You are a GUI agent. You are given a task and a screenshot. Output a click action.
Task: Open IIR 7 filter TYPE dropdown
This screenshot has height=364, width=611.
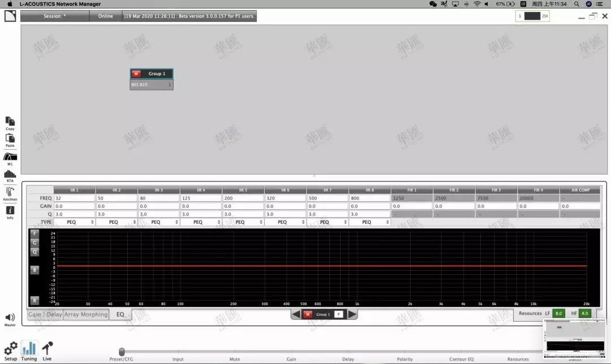pos(328,222)
